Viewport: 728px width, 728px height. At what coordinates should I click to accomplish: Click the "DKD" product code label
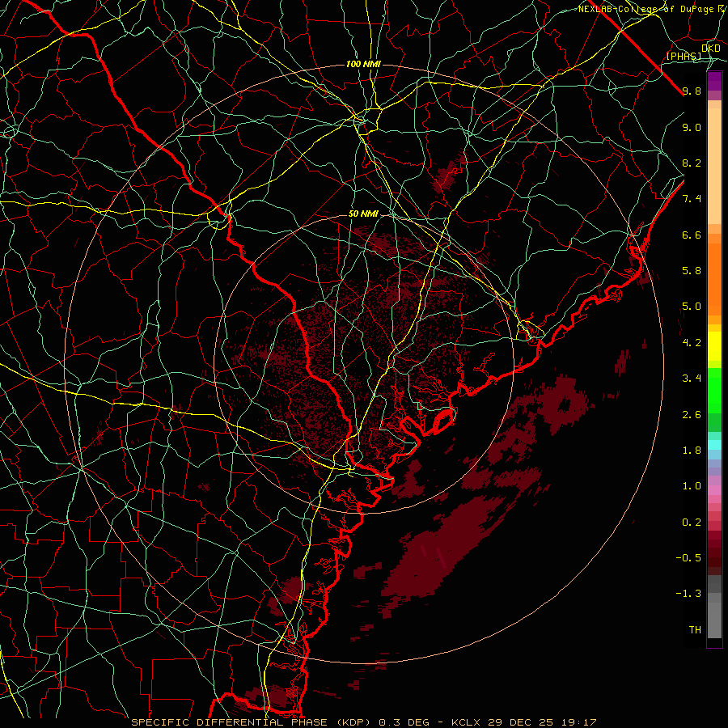tap(710, 48)
